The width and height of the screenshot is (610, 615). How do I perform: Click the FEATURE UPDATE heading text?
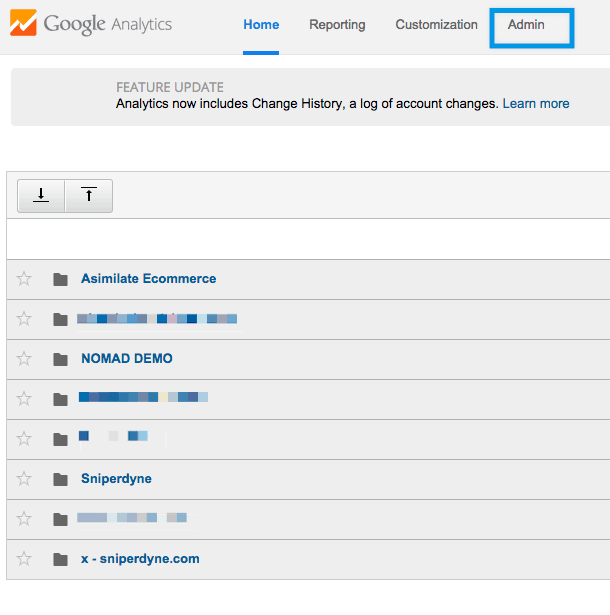pyautogui.click(x=169, y=87)
